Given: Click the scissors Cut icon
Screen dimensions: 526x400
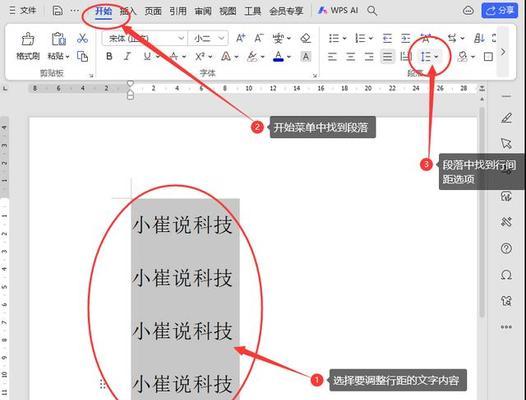Looking at the screenshot, I should [x=82, y=38].
